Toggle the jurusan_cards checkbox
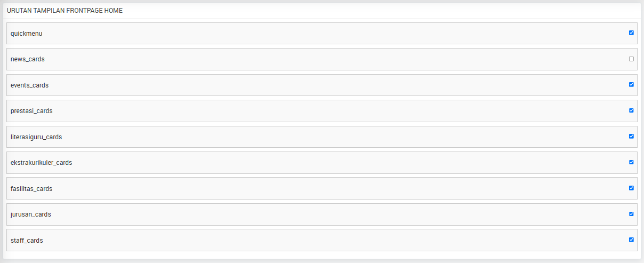The width and height of the screenshot is (644, 263). [631, 214]
